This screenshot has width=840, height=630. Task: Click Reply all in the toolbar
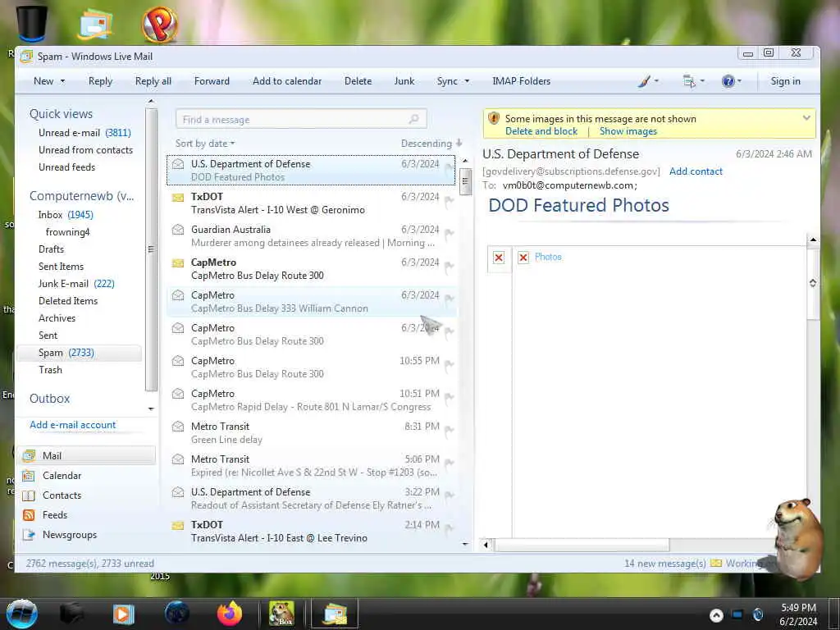(153, 81)
